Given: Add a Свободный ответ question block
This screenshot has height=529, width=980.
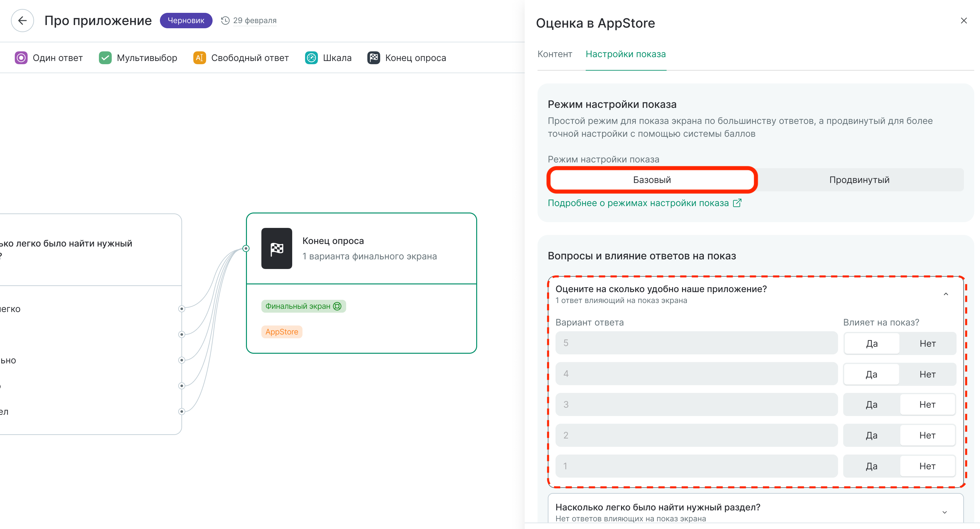Looking at the screenshot, I should pos(241,58).
